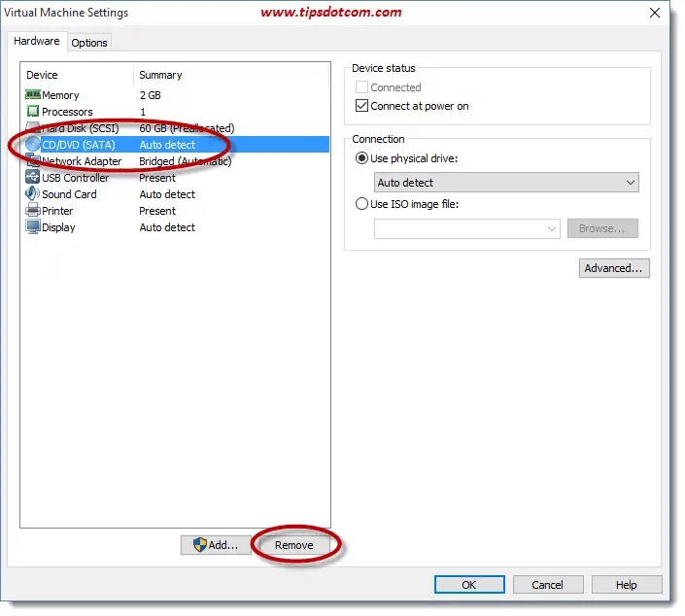The width and height of the screenshot is (685, 616).
Task: Select the CD/DVD (SATA) device row
Action: point(176,145)
